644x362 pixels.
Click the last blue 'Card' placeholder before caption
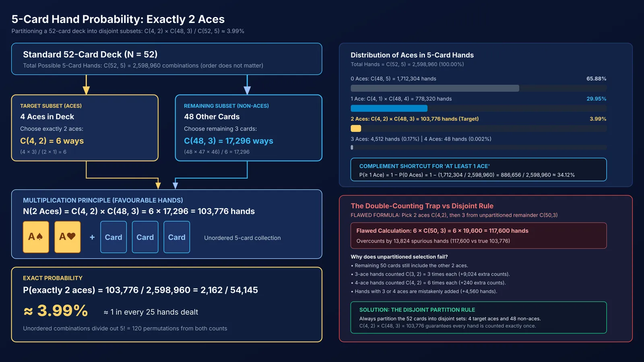tap(177, 237)
